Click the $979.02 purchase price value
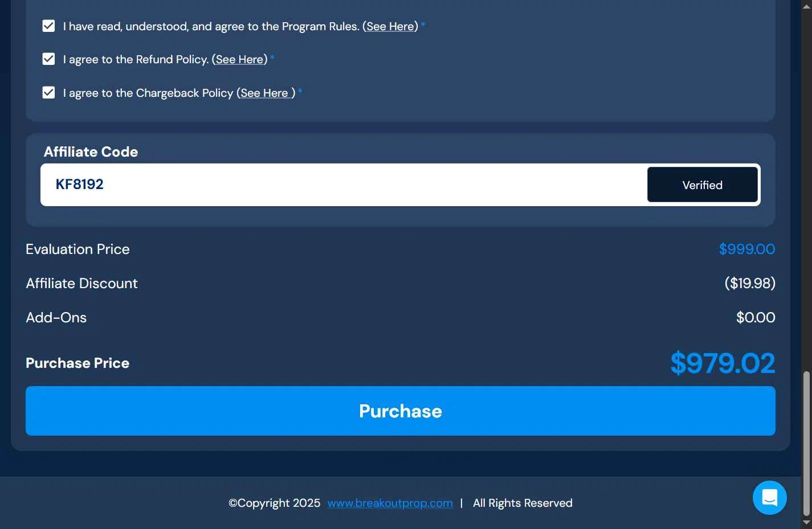 [x=723, y=363]
